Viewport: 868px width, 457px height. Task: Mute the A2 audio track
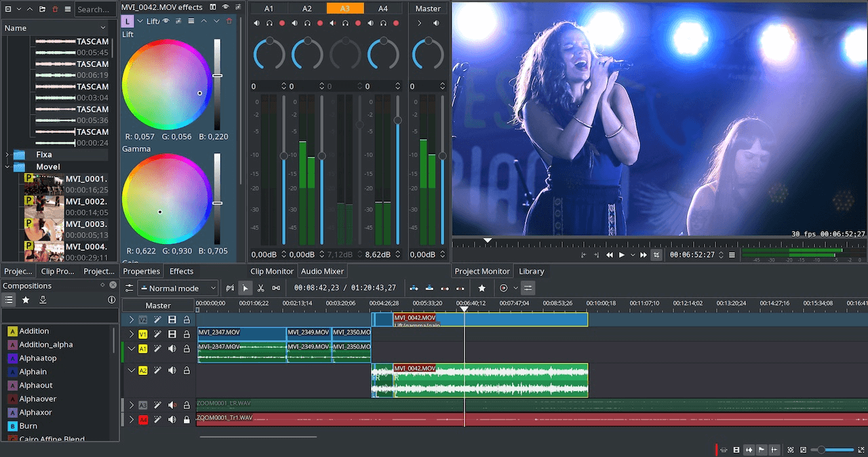pos(171,370)
